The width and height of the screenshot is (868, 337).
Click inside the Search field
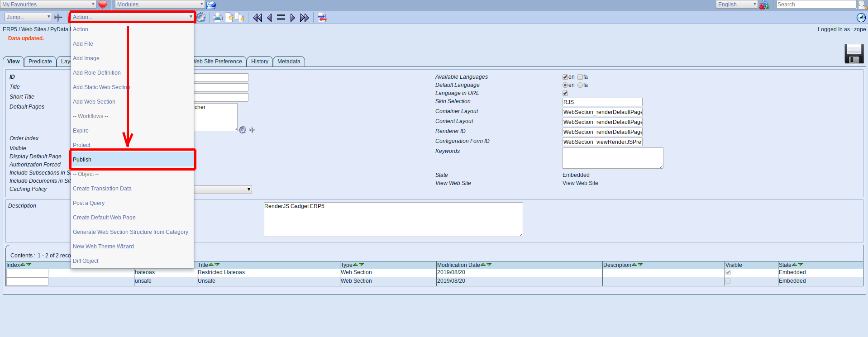[816, 5]
